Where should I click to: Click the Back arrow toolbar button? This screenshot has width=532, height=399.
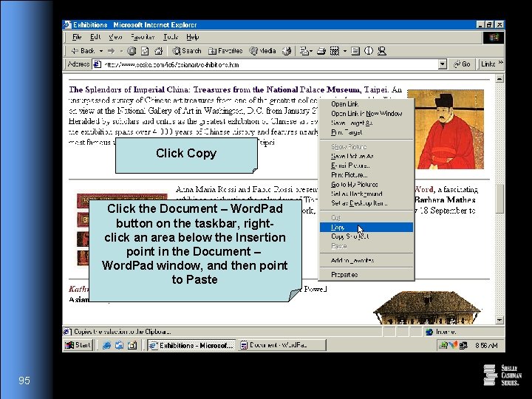83,51
